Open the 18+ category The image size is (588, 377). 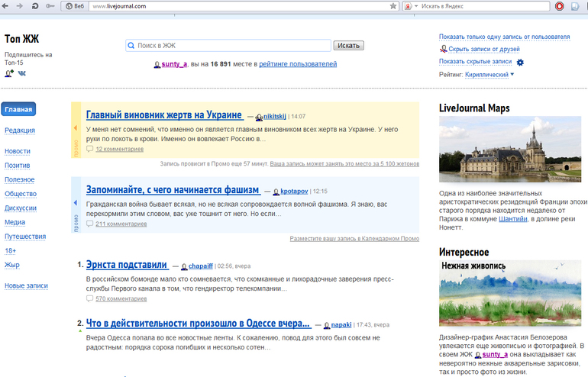(10, 251)
